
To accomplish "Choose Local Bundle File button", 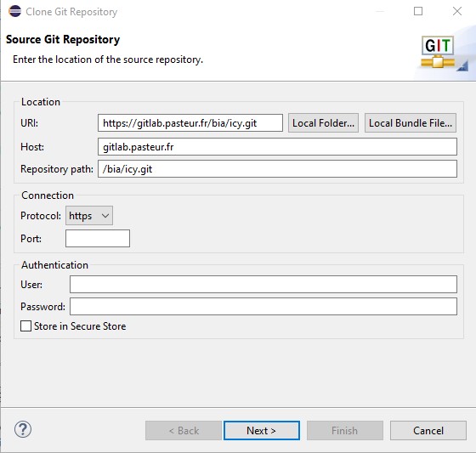I will click(x=411, y=123).
